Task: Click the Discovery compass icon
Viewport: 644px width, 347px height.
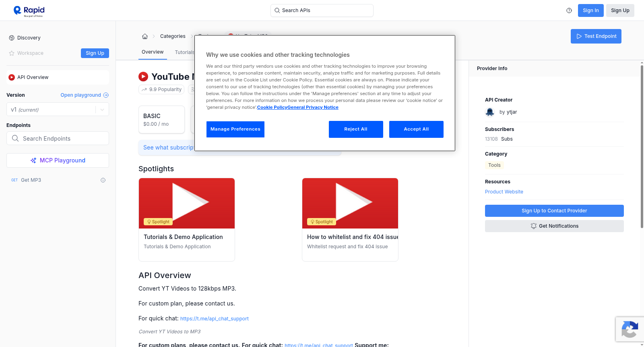Action: pos(12,38)
